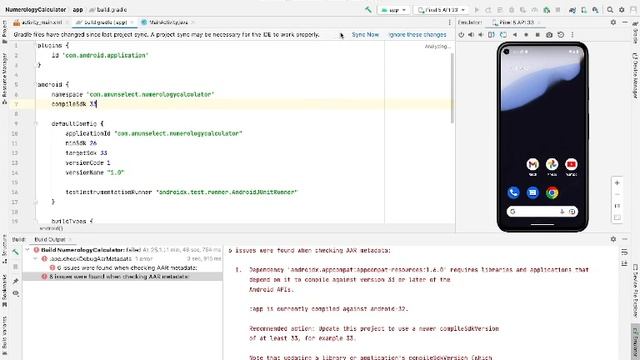This screenshot has width=640, height=360.
Task: Fold the defaultConfig block at line 9
Action: coord(36,123)
